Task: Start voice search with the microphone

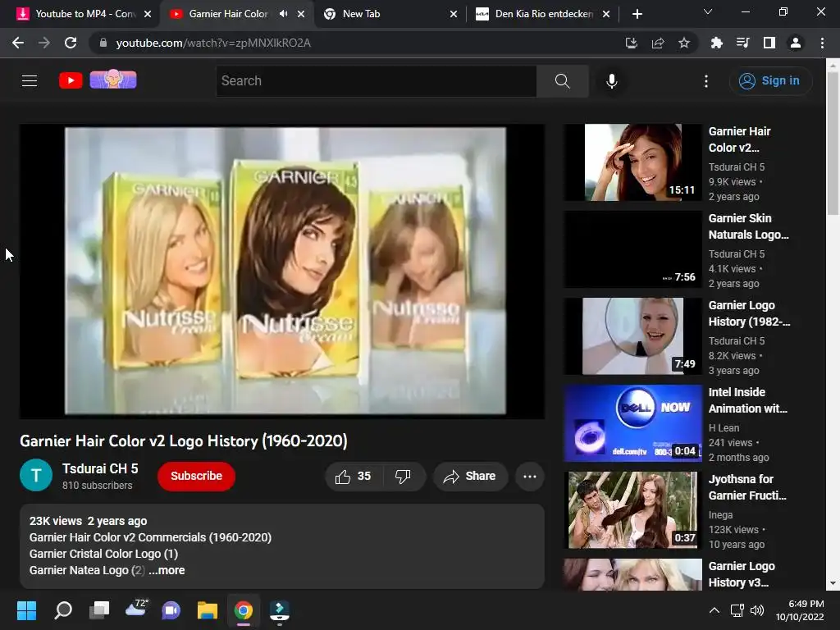Action: click(x=611, y=81)
